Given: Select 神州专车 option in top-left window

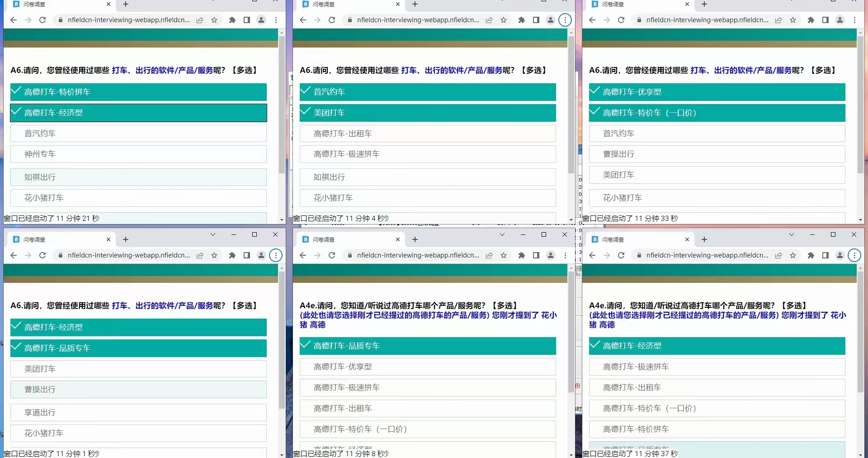Looking at the screenshot, I should click(138, 154).
